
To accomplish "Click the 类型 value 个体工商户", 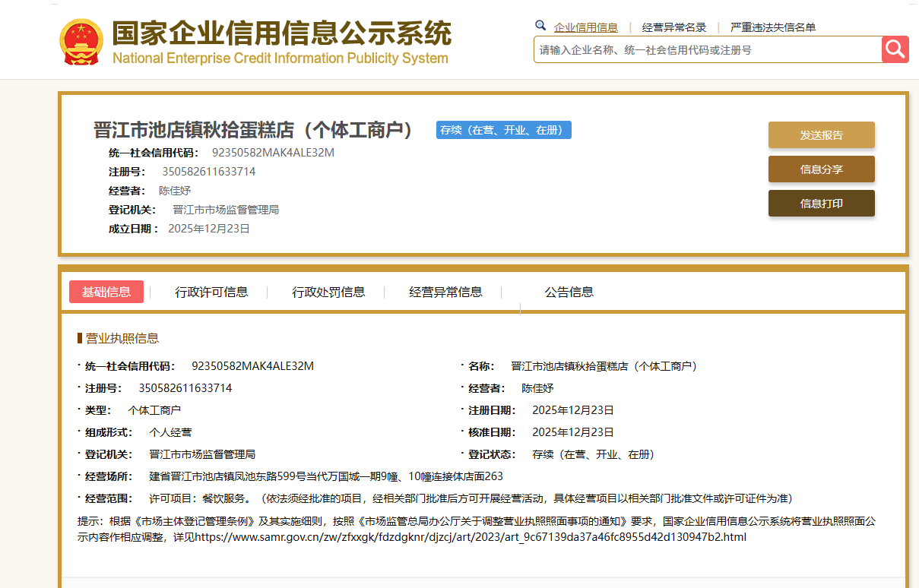I will click(154, 410).
